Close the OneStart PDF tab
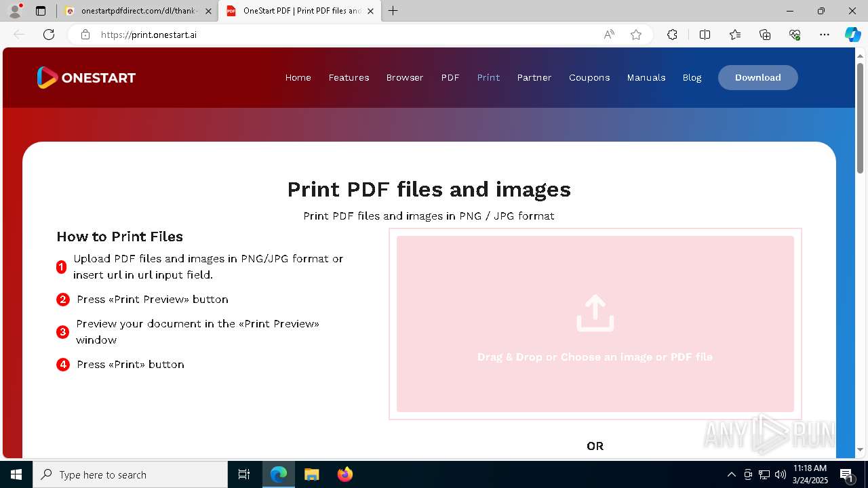Image resolution: width=868 pixels, height=488 pixels. pos(370,11)
